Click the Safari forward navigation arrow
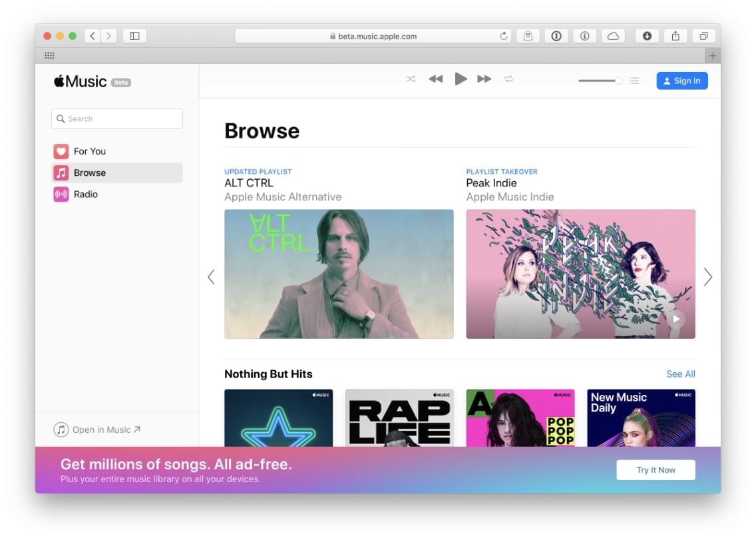 (108, 36)
